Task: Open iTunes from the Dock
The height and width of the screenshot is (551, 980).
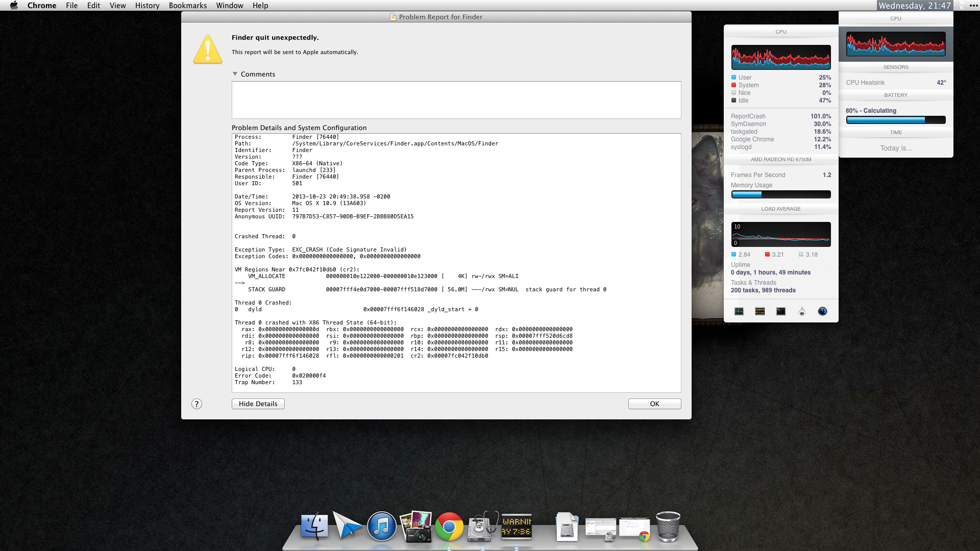Action: coord(381,527)
